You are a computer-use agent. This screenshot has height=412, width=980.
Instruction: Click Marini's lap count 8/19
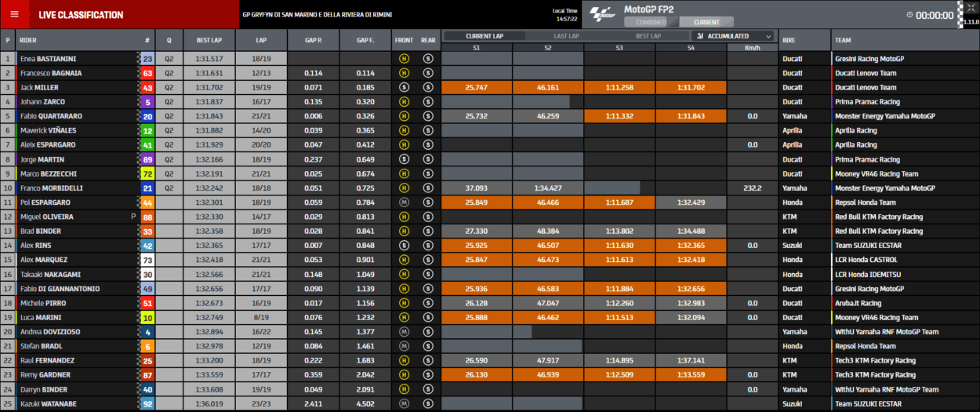tap(260, 318)
